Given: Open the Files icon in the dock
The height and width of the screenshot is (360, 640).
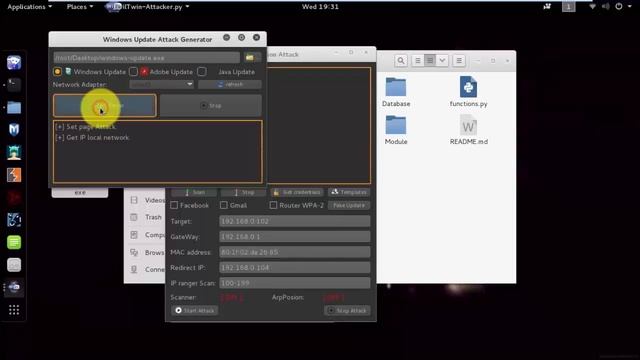Looking at the screenshot, I should coord(14,107).
